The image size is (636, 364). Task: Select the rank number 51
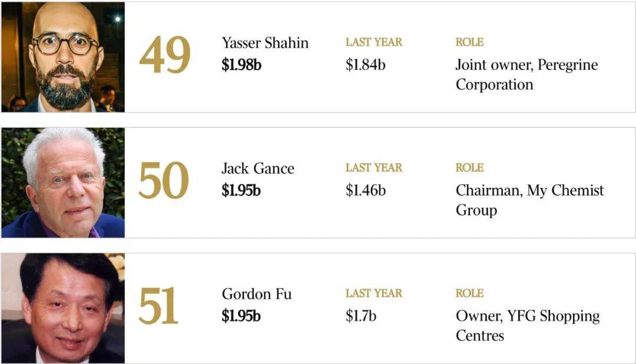coord(158,306)
